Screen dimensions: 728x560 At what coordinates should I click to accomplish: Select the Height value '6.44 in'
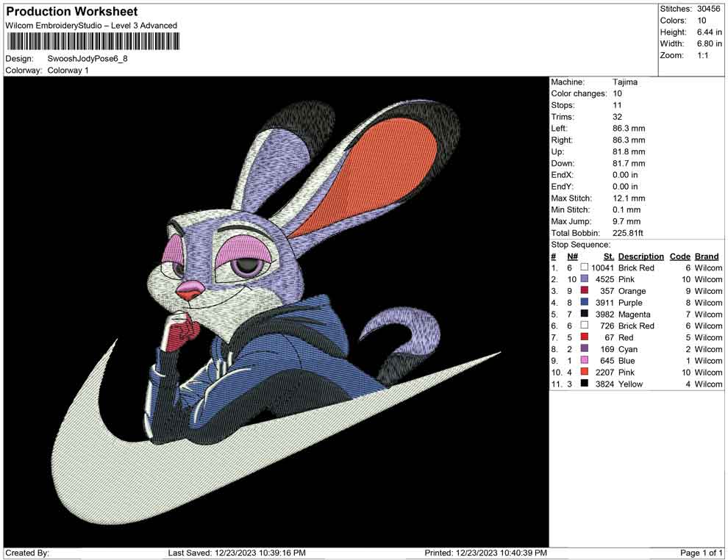(710, 32)
